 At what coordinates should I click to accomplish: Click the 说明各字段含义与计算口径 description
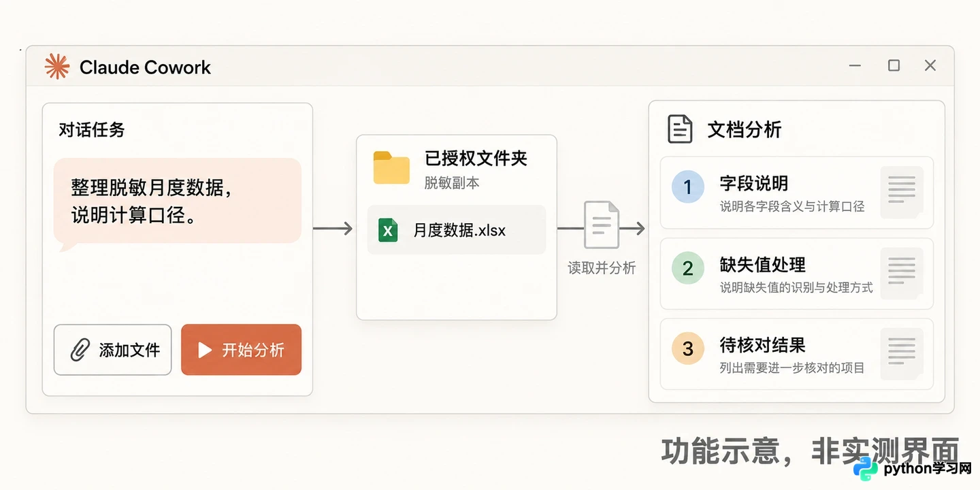pos(792,206)
